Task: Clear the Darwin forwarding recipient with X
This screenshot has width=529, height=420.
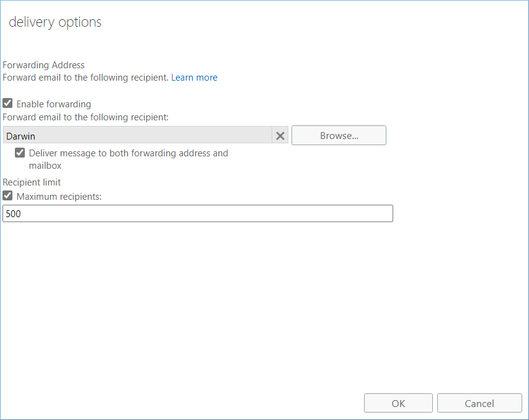Action: (280, 136)
